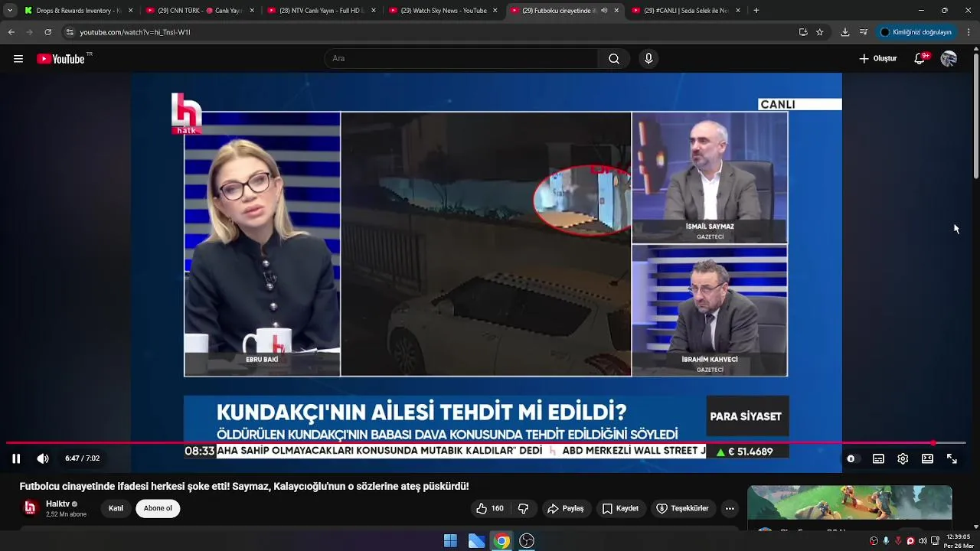Open the Chrome downloads icon
980x551 pixels.
(x=845, y=32)
